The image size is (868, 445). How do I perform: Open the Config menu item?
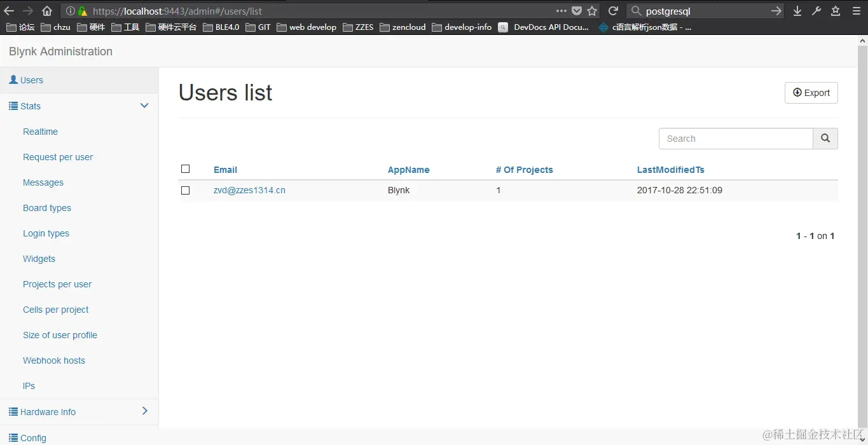click(x=79, y=437)
